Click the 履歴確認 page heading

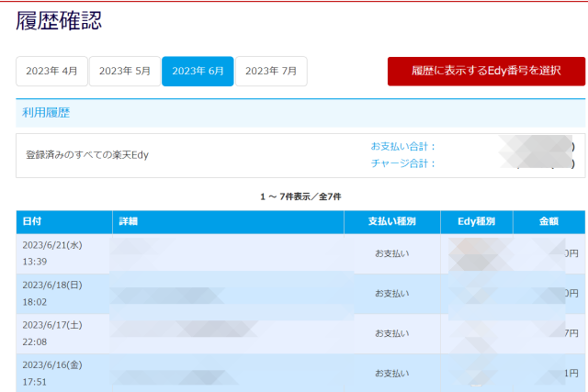59,22
